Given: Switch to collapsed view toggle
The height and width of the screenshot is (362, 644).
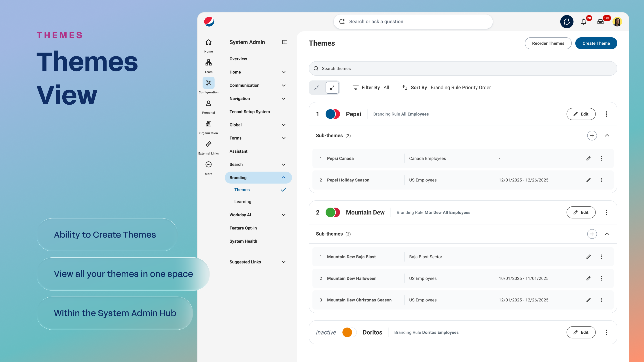Looking at the screenshot, I should click(316, 88).
